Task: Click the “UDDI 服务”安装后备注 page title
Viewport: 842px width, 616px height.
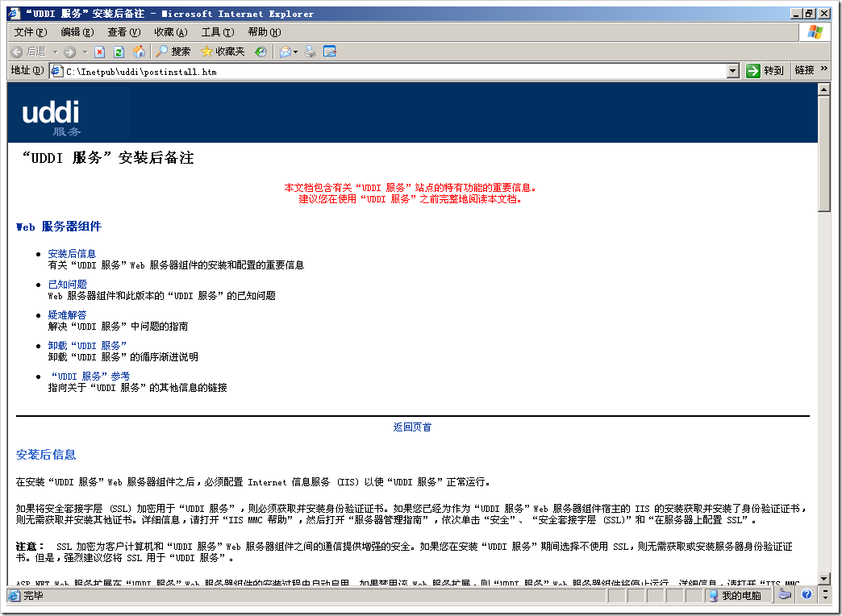Action: tap(106, 157)
